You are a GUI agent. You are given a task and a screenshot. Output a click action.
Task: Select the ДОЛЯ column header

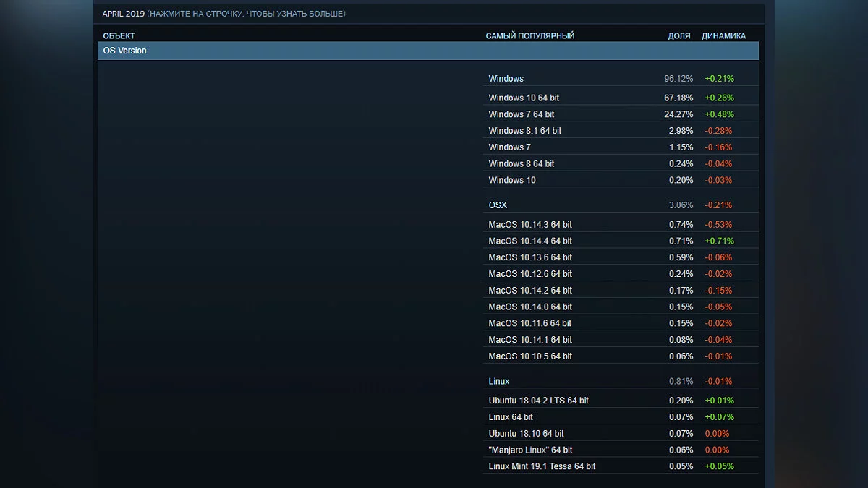(678, 35)
